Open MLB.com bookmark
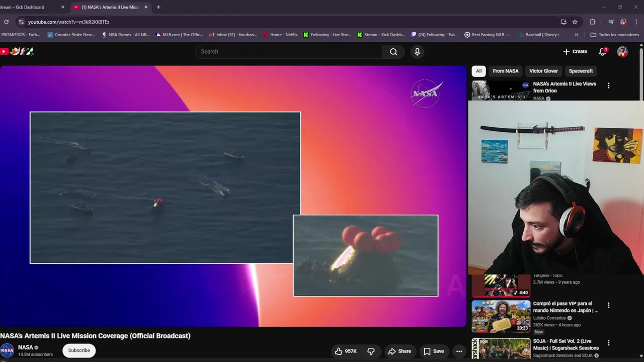Image resolution: width=644 pixels, height=362 pixels. coord(179,35)
